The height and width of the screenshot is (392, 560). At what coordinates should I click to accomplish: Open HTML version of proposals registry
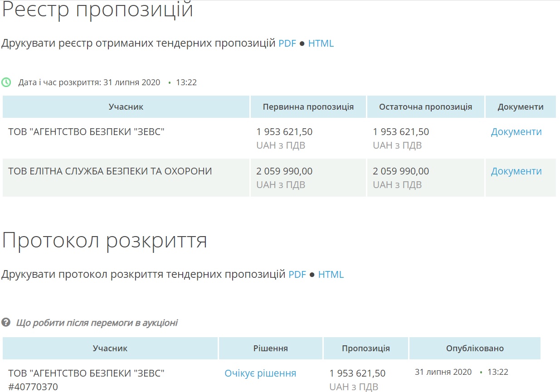pyautogui.click(x=321, y=44)
